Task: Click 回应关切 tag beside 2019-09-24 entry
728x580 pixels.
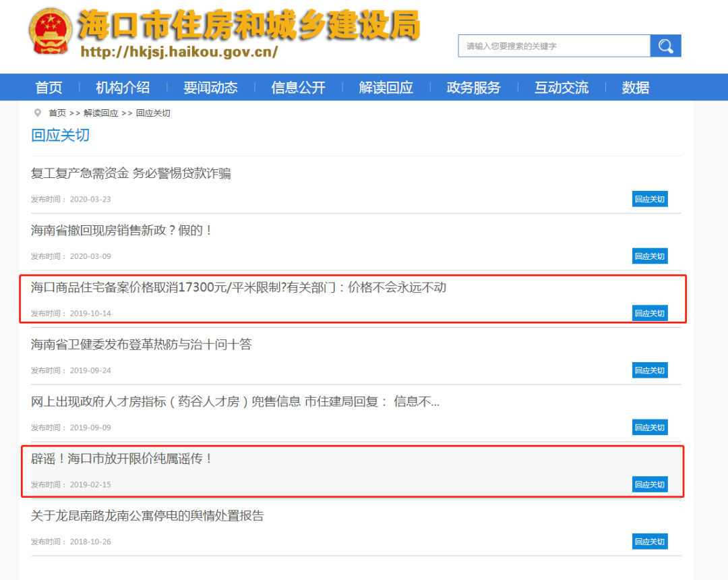Action: (650, 370)
